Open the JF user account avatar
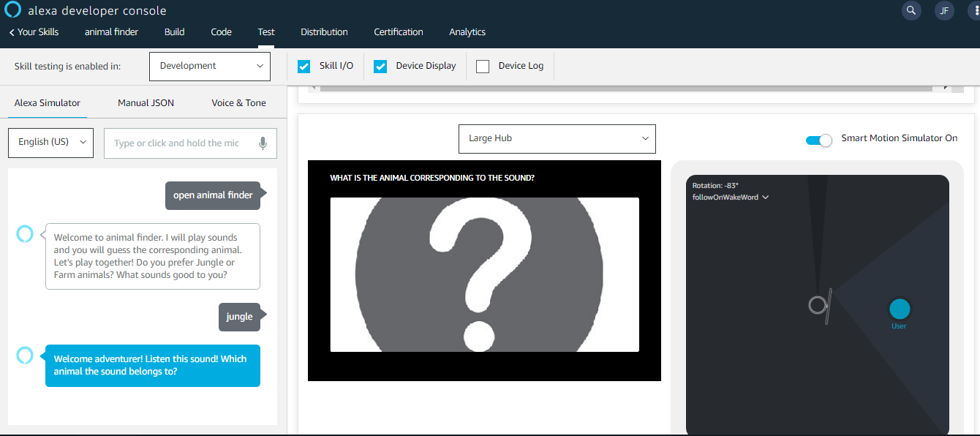980x436 pixels. tap(944, 10)
